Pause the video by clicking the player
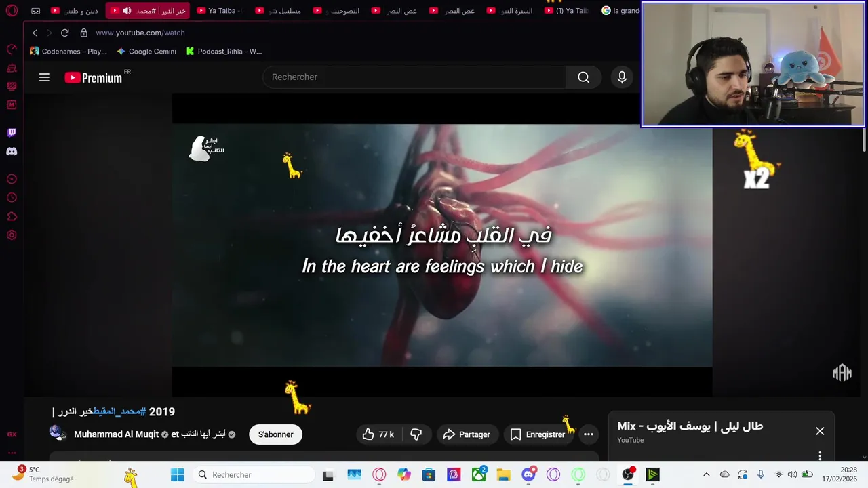Screen dimensions: 868x488 [442, 245]
